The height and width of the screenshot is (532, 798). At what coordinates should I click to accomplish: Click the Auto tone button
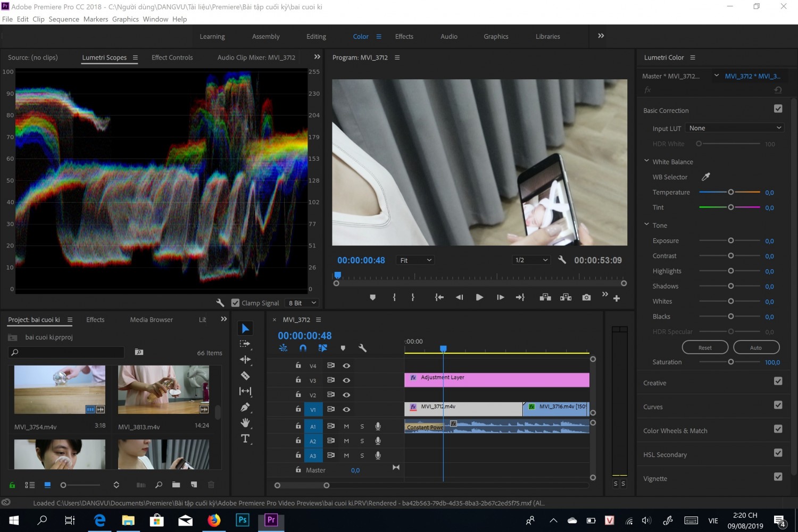pyautogui.click(x=756, y=347)
